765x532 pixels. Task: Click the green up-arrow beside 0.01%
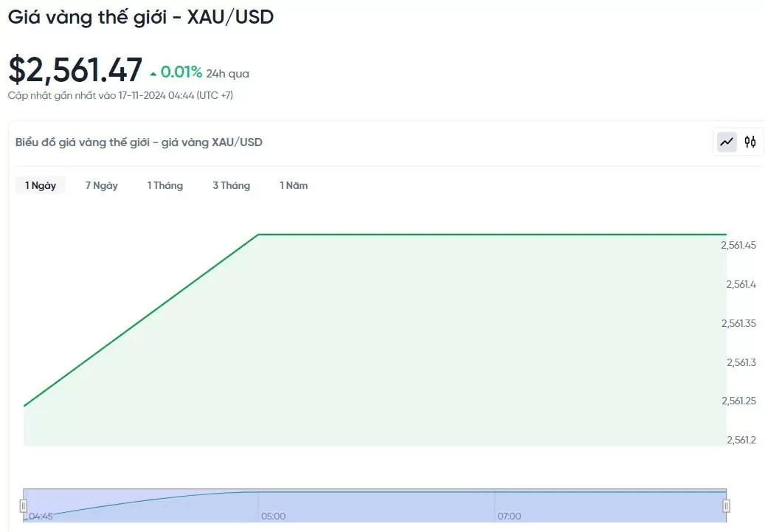point(153,75)
